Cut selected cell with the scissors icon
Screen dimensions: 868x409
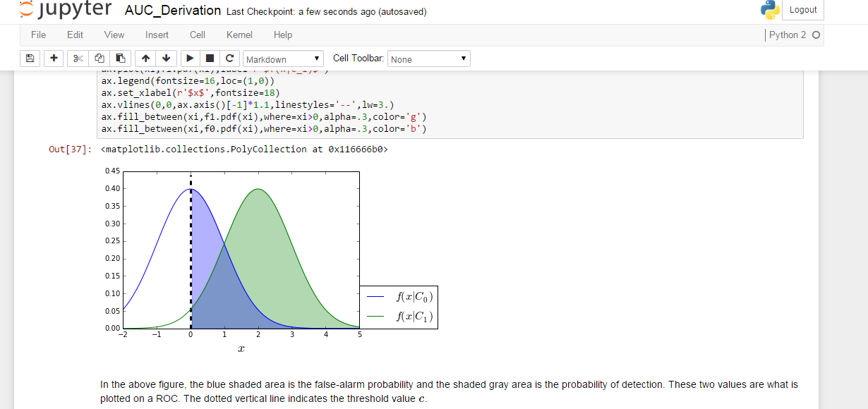(x=78, y=59)
